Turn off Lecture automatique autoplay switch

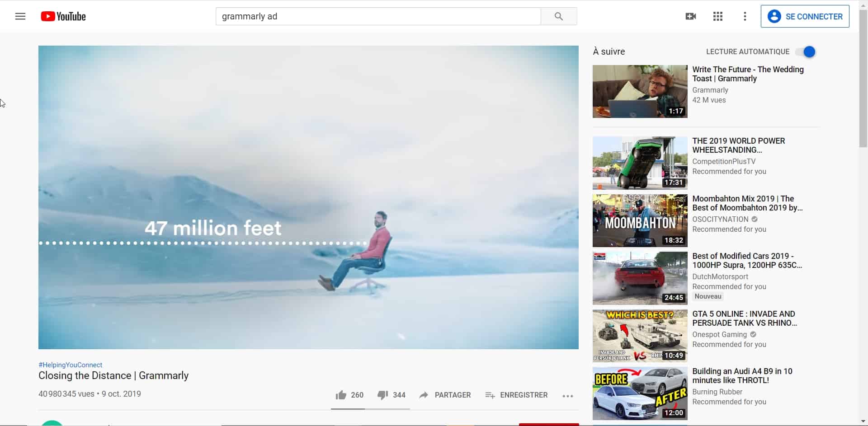point(806,52)
